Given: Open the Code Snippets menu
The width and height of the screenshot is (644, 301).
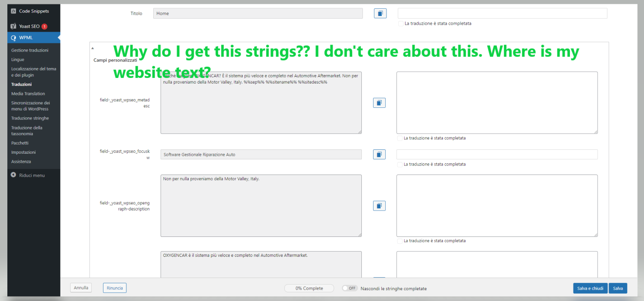Looking at the screenshot, I should (x=34, y=11).
